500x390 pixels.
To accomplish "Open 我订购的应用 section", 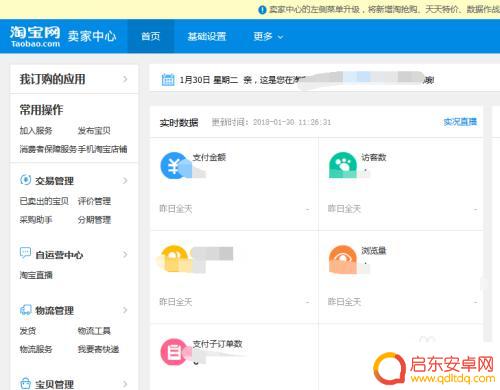I will pyautogui.click(x=52, y=79).
